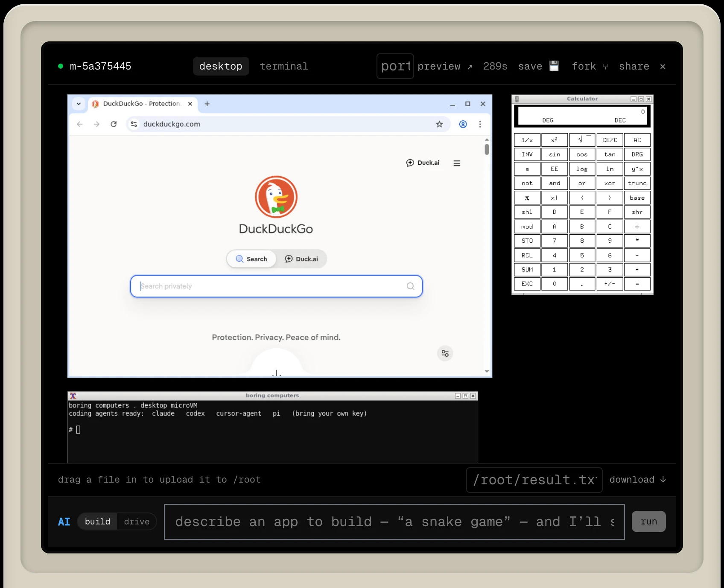Click calculator multiply * key

(637, 241)
